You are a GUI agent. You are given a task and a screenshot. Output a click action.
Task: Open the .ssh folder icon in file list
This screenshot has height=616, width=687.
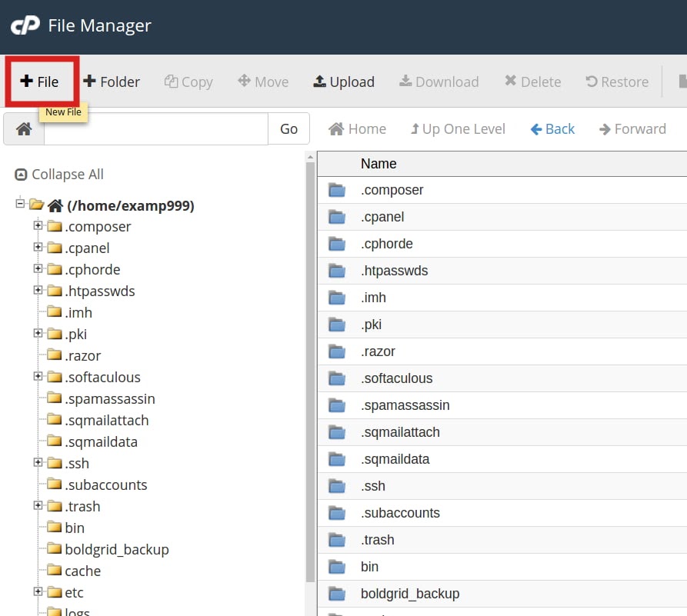(x=336, y=485)
